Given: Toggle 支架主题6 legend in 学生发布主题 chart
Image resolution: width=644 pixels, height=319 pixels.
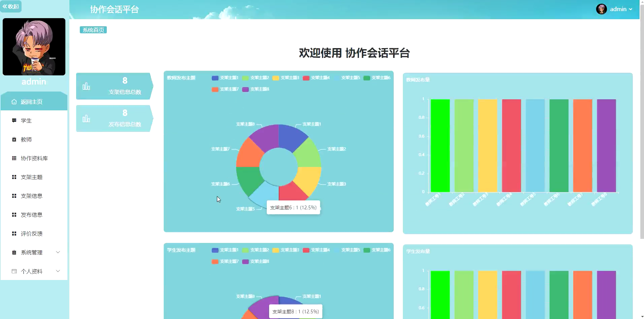Looking at the screenshot, I should 377,250.
